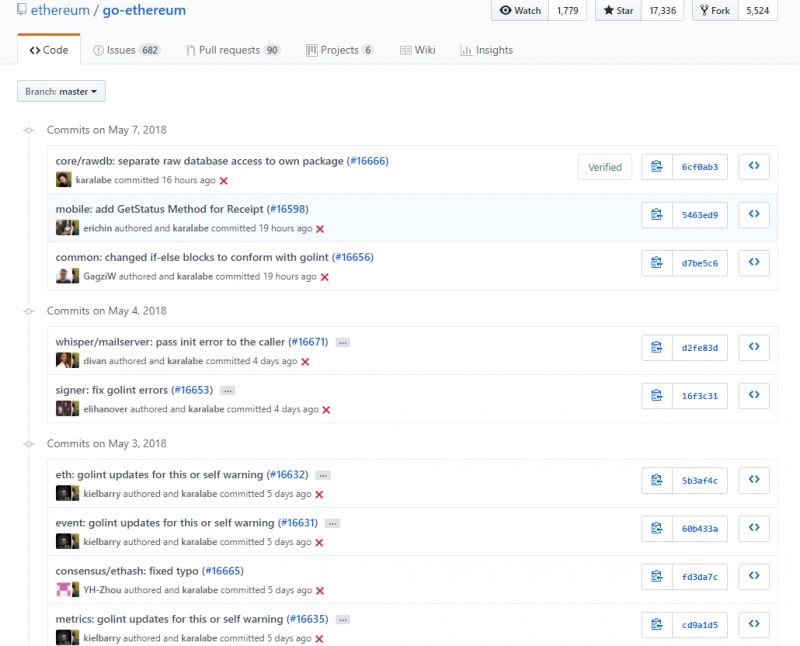Viewport: 800px width, 646px height.
Task: View the 17,336 stargazers count
Action: 663,10
